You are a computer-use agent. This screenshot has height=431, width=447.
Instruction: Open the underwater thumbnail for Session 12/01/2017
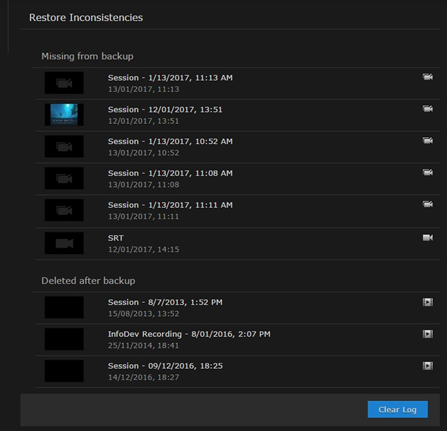point(64,114)
